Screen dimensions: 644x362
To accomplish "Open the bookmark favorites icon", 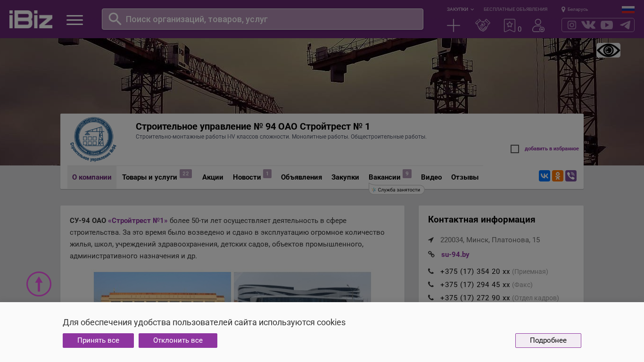I will [x=510, y=25].
